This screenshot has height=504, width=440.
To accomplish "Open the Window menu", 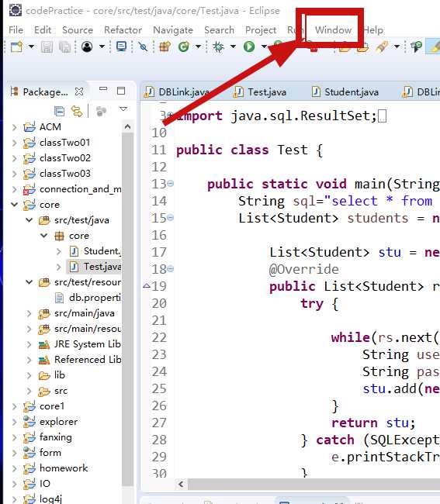I will (333, 30).
